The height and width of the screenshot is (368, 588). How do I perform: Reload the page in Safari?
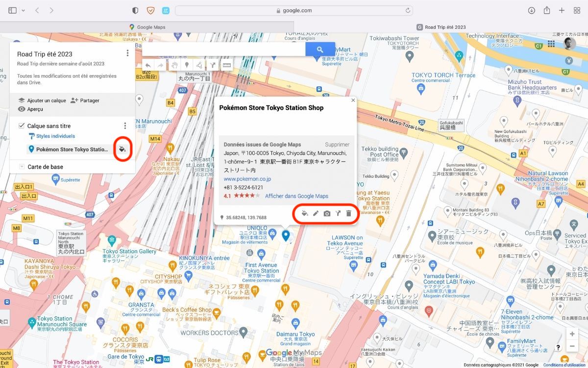(408, 10)
